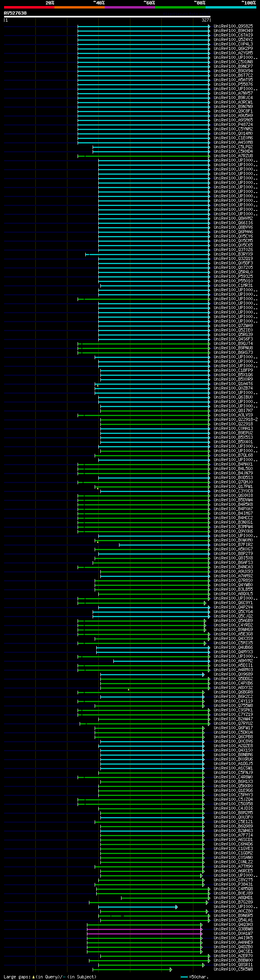Image resolution: width=260 pixels, height=980 pixels.
Task: Select hit label UniRef100_Q8AVM2
Action: coord(233,218)
